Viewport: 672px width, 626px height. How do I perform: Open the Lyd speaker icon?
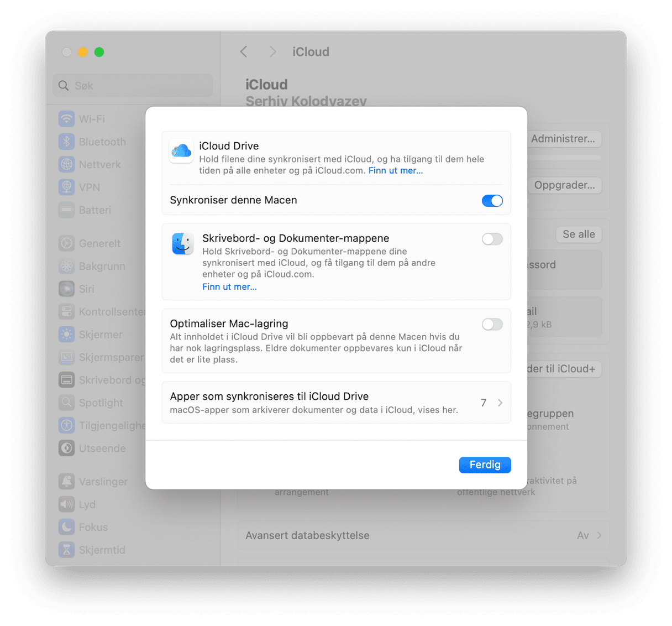pos(66,504)
